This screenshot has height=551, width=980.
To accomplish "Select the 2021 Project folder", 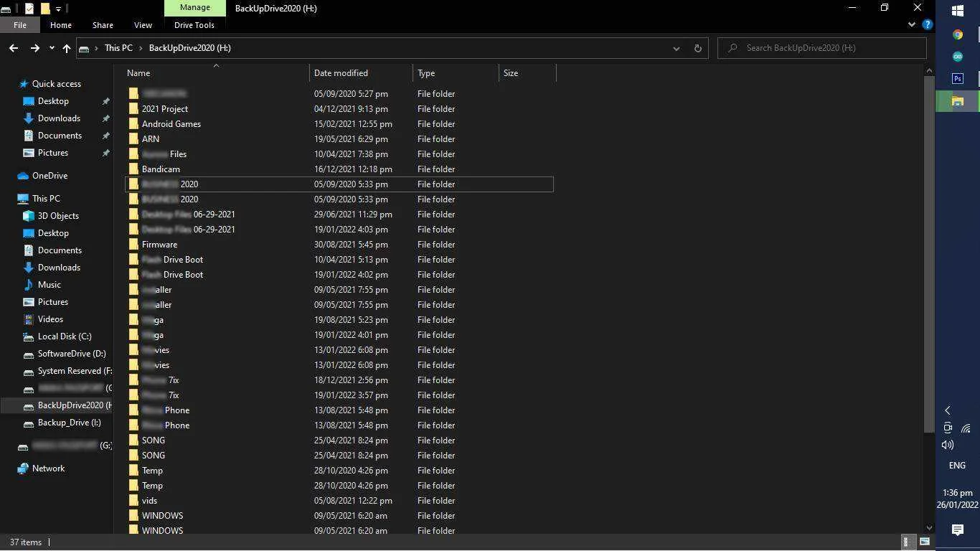I will pos(165,109).
